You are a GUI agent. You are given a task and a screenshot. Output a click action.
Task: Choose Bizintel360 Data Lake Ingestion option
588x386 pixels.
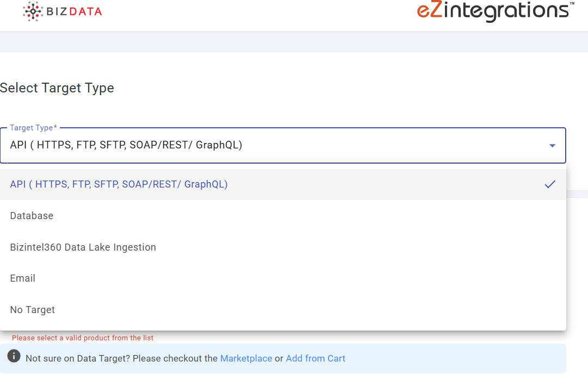83,247
